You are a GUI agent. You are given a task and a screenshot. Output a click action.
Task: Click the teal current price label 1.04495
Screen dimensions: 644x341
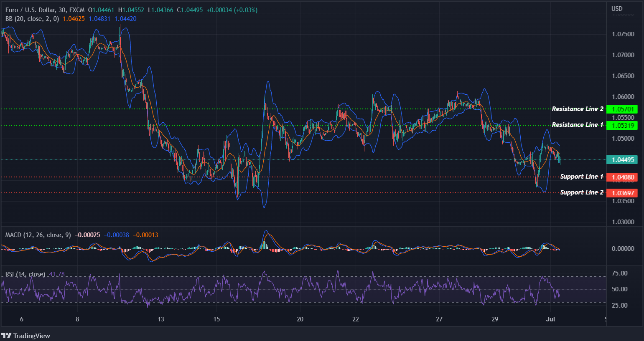(622, 159)
